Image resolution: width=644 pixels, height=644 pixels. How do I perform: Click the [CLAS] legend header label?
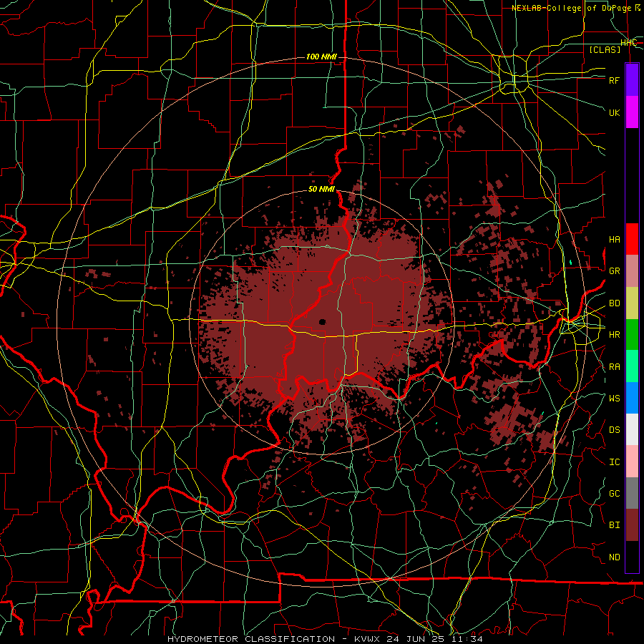tap(605, 49)
